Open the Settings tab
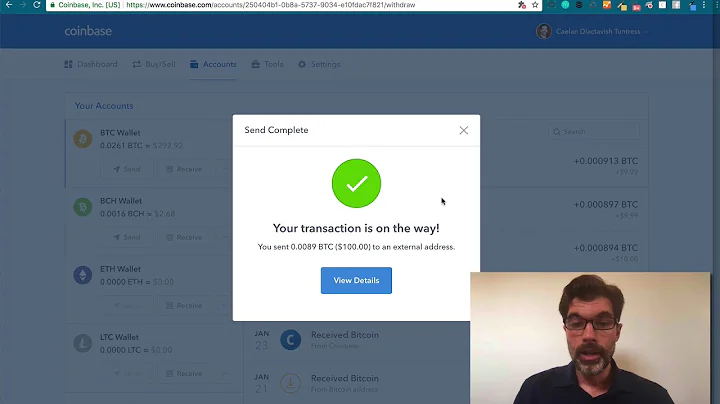The width and height of the screenshot is (720, 404). click(x=319, y=64)
